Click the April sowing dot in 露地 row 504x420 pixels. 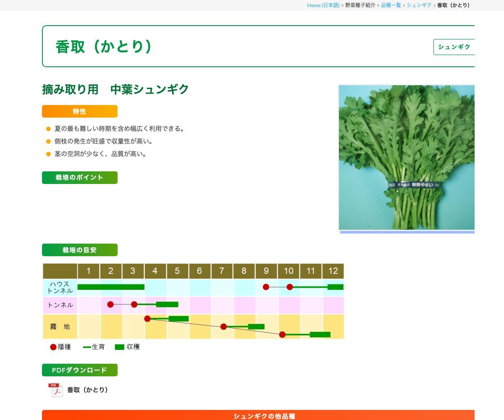[x=147, y=319]
